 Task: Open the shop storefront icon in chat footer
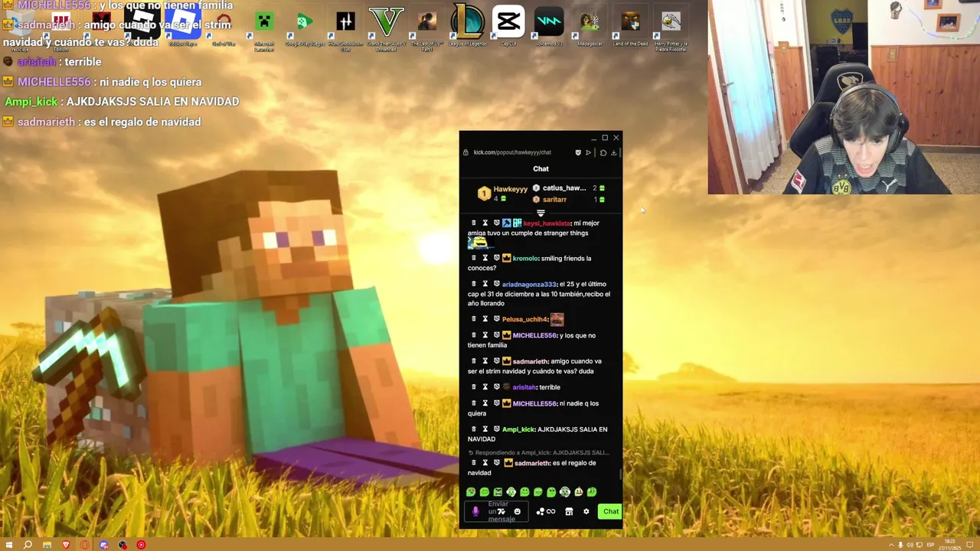tap(569, 511)
